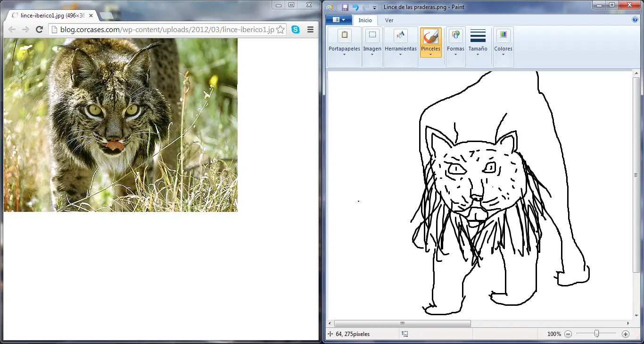The width and height of the screenshot is (644, 344).
Task: Click the Portapapeles clipboard icon
Action: tap(344, 35)
